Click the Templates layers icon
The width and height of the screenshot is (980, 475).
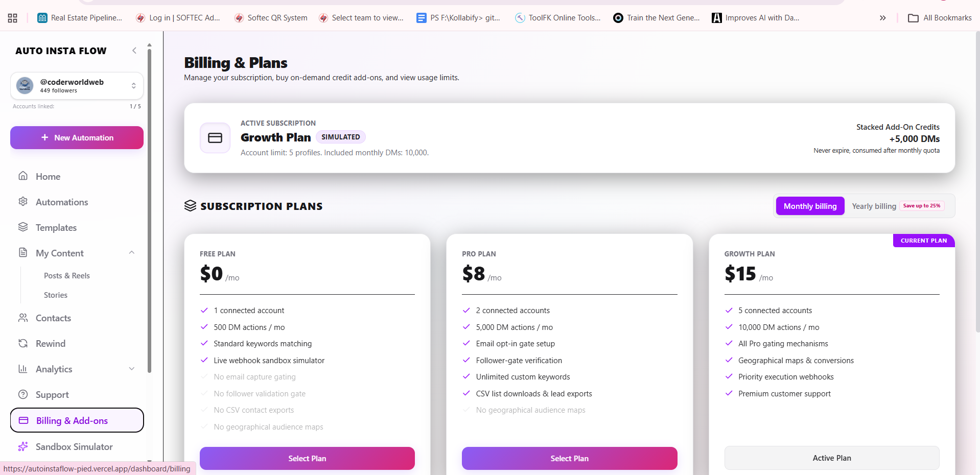click(x=23, y=227)
